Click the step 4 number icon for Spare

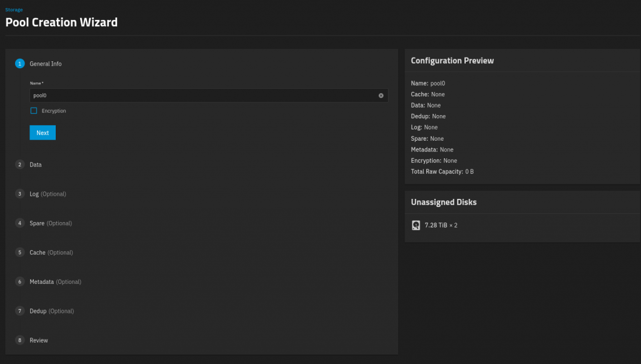coord(20,223)
